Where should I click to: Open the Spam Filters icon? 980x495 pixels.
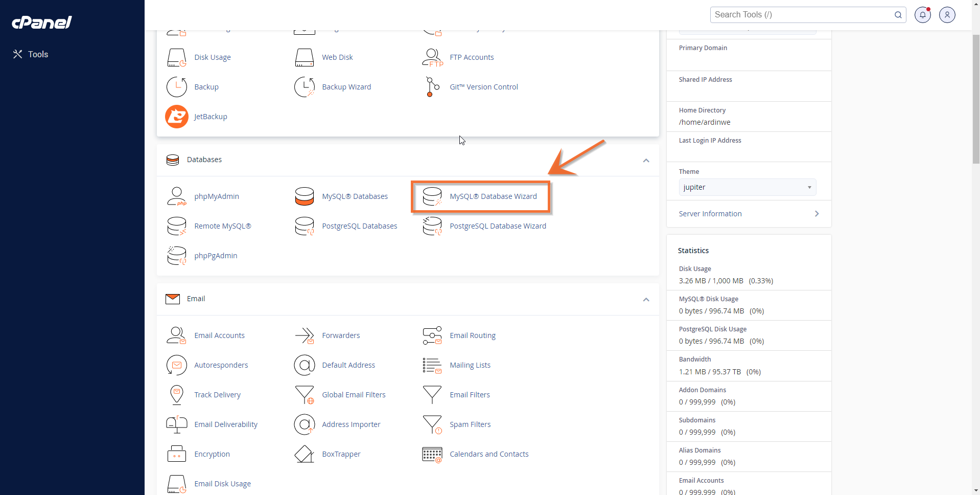pyautogui.click(x=432, y=424)
